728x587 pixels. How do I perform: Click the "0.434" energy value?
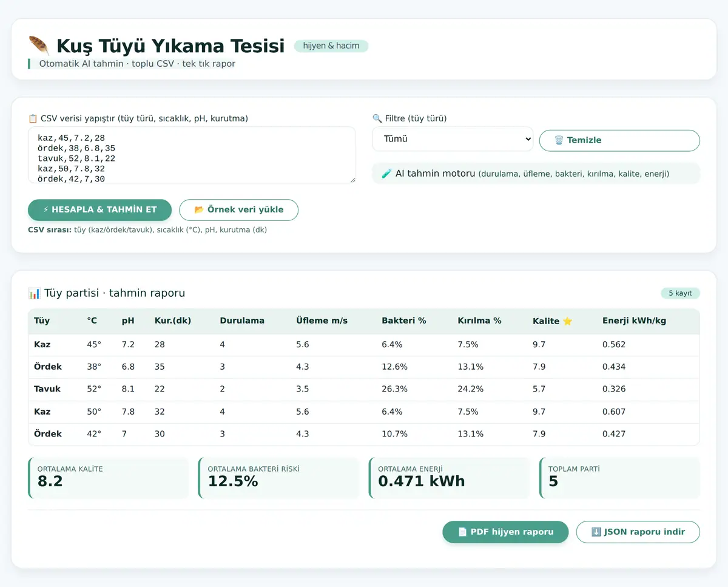(x=614, y=367)
